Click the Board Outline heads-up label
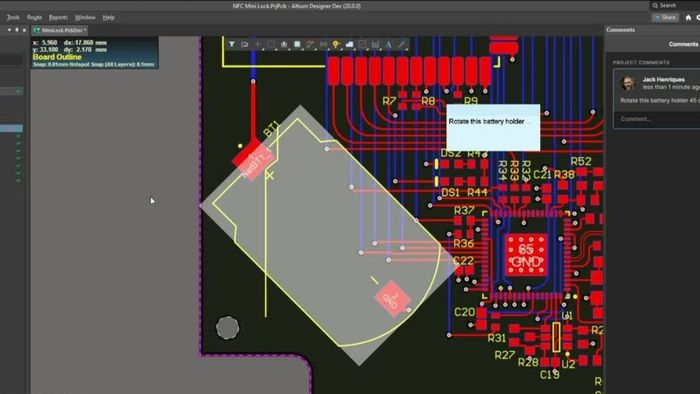This screenshot has width=700, height=394. tap(57, 57)
